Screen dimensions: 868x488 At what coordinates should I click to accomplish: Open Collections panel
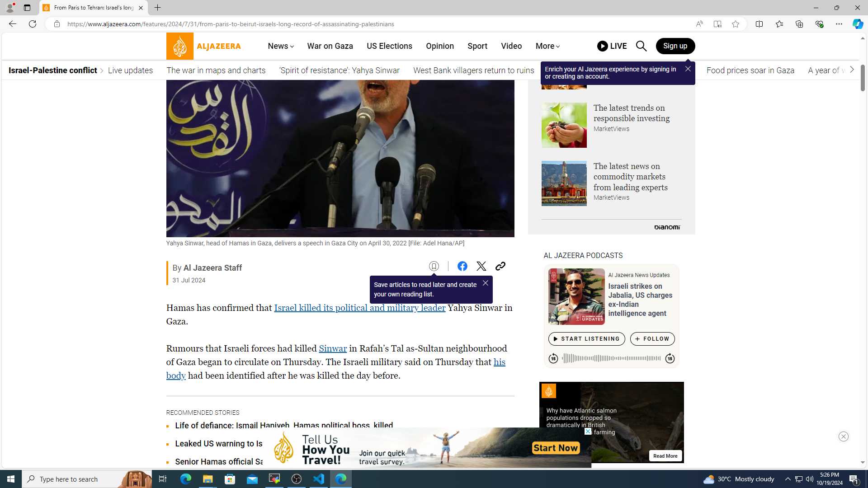799,24
